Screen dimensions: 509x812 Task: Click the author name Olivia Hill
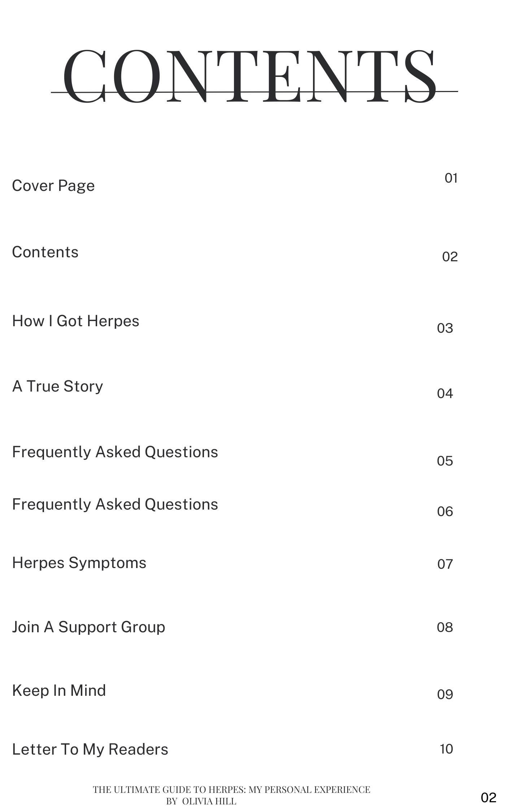tap(209, 801)
